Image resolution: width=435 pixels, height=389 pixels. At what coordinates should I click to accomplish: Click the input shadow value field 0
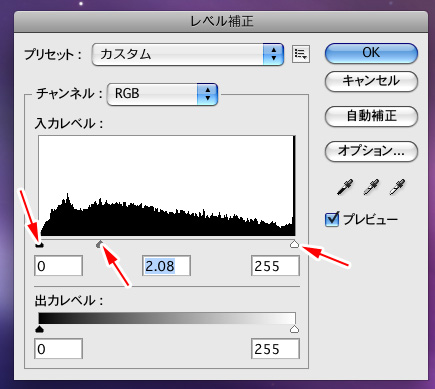pos(58,266)
